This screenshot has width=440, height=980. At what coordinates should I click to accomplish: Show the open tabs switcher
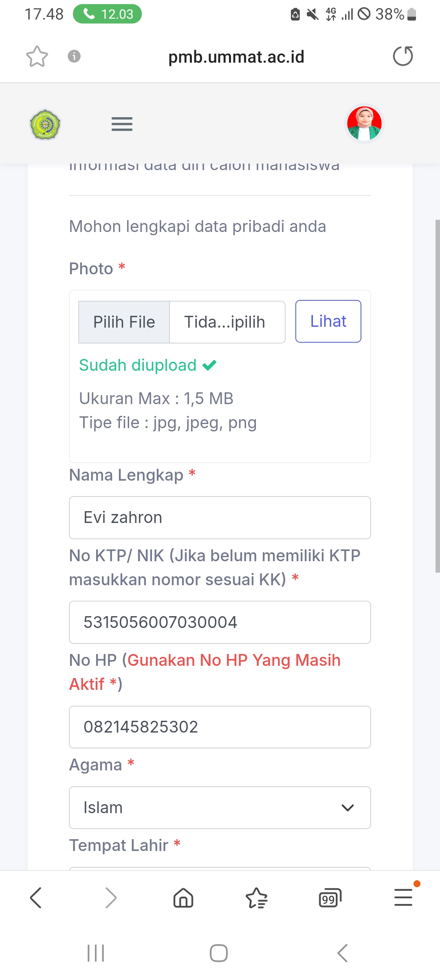click(330, 898)
